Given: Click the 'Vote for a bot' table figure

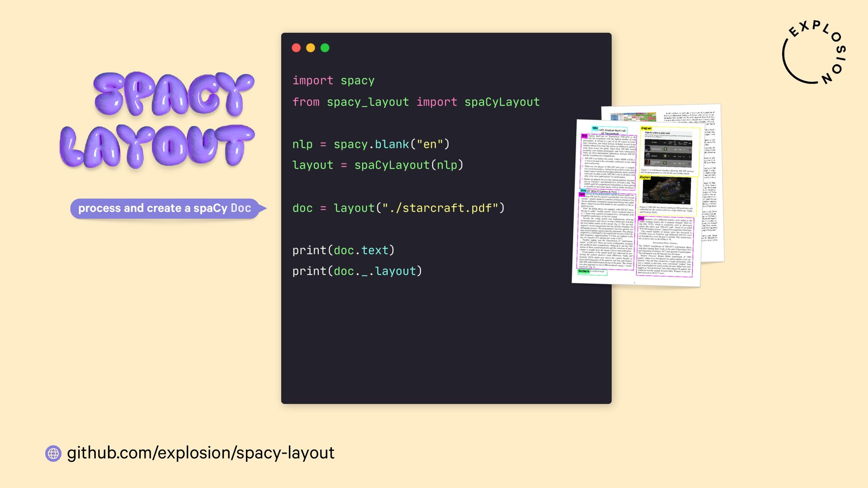Looking at the screenshot, I should 668,151.
